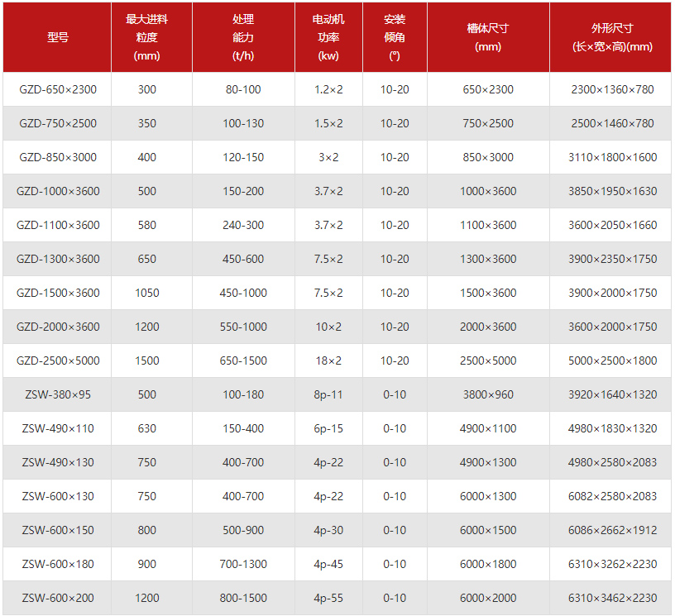Click the GZD-850×3000 model cell

pyautogui.click(x=58, y=157)
